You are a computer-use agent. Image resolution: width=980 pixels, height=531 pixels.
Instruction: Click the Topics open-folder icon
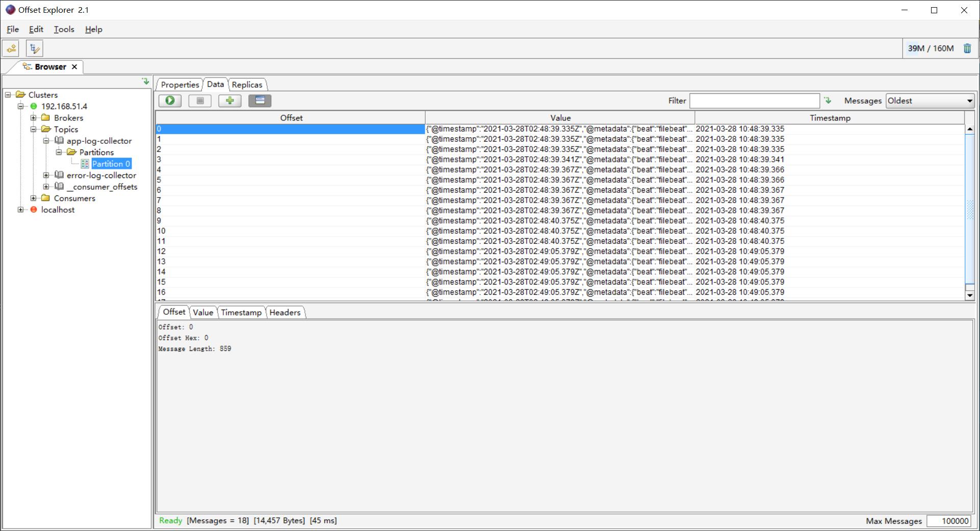[x=46, y=129]
